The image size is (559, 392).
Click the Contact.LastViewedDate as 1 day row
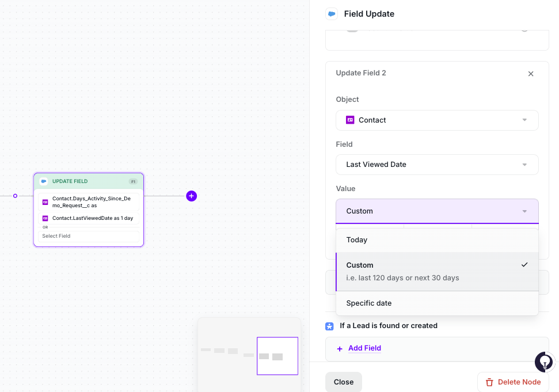click(x=89, y=218)
